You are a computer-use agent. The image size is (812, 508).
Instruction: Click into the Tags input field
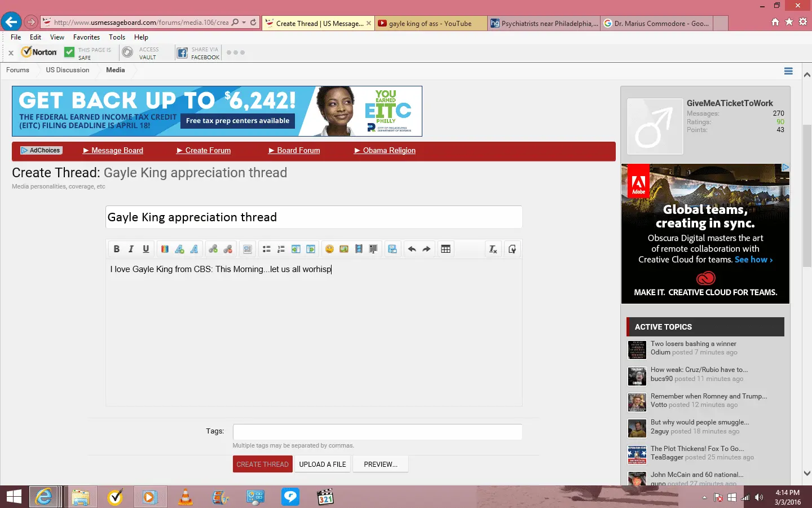(377, 432)
